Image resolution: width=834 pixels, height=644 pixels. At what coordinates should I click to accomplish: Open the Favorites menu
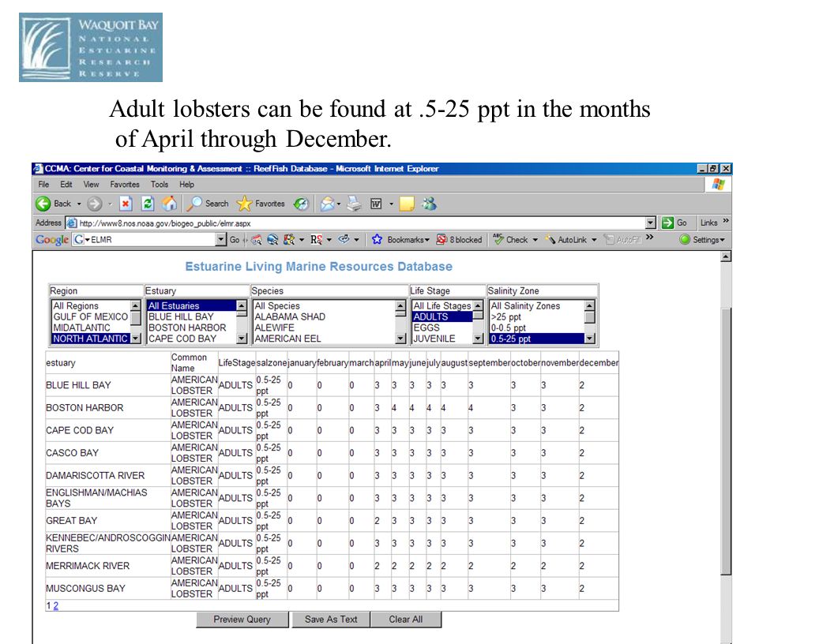[x=125, y=185]
